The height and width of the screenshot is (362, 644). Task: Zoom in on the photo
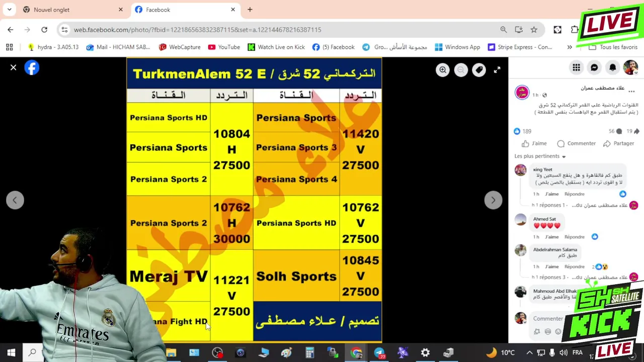[443, 70]
